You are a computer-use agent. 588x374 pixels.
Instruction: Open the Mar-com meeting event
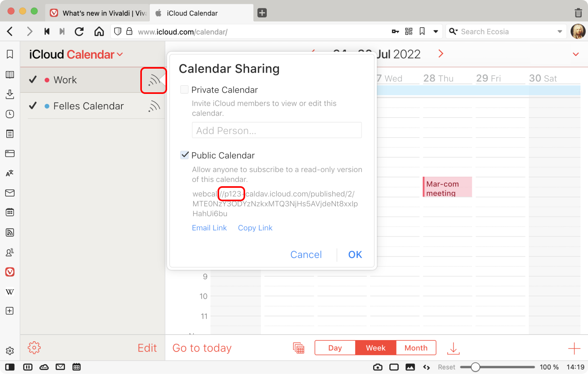coord(447,187)
